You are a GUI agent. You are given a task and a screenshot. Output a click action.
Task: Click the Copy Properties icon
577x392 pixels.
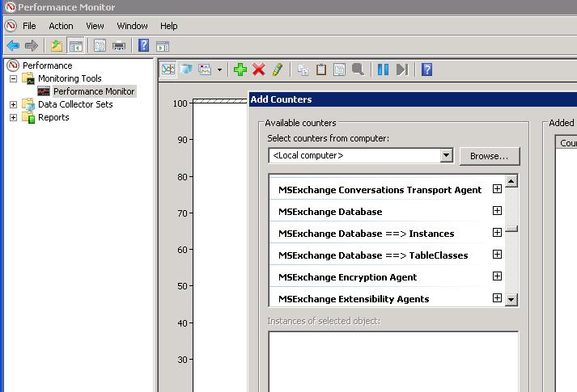303,70
